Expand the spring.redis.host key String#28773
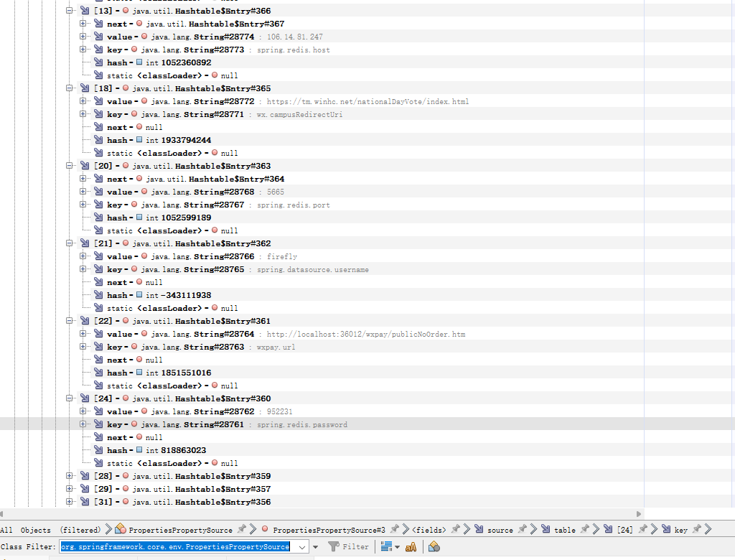 click(83, 50)
